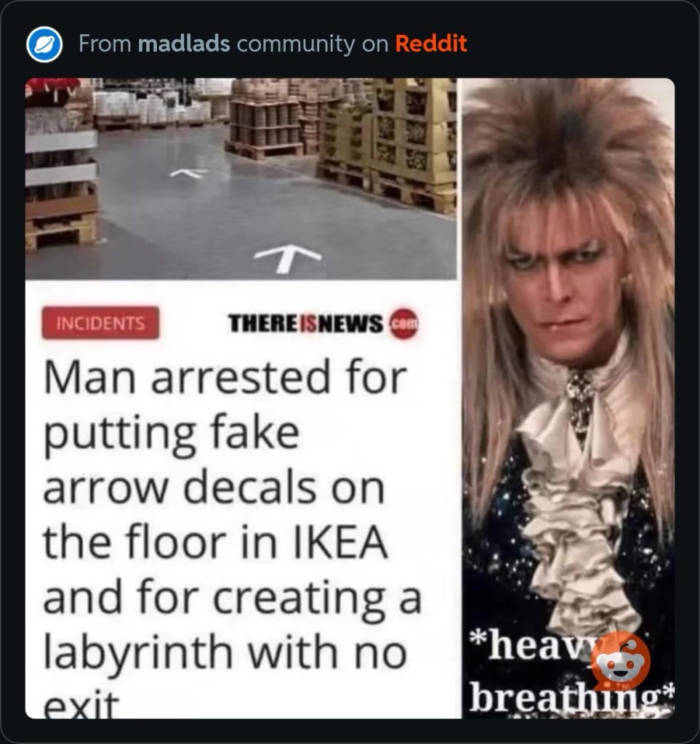The width and height of the screenshot is (700, 744).
Task: Click the cut-off word 'exit' at bottom
Action: 81,705
